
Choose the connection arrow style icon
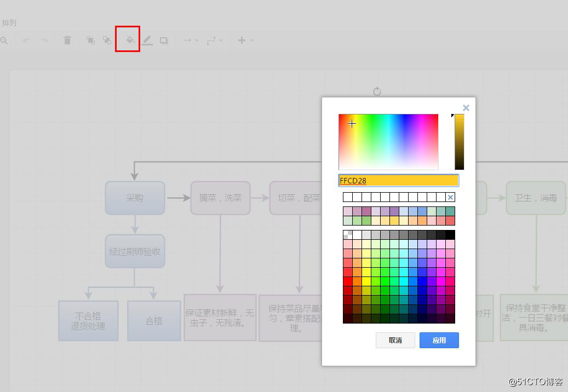pyautogui.click(x=187, y=40)
